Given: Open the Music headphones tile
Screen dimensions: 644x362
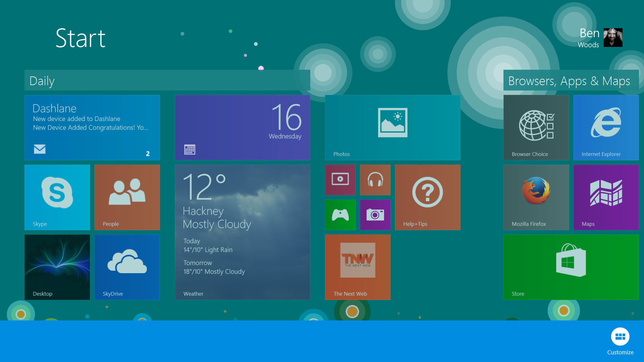Looking at the screenshot, I should coord(375,180).
